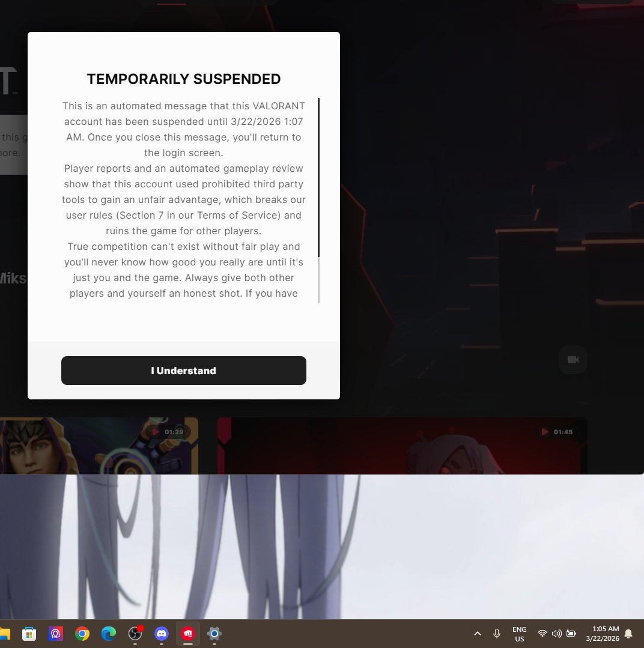Click the line 'account has been suspended until 3/22/2026 1:07'
Screen dimensions: 644x648
[183, 121]
